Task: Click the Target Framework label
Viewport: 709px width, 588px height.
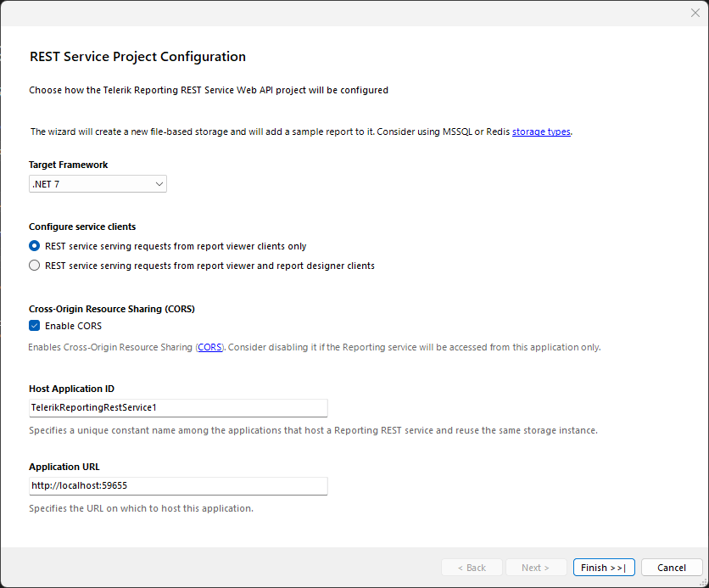Action: [69, 165]
